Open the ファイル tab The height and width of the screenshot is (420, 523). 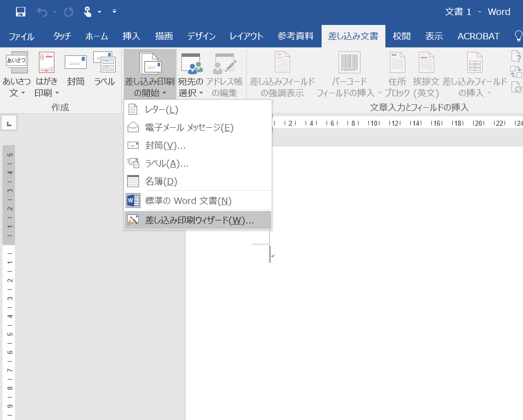21,36
